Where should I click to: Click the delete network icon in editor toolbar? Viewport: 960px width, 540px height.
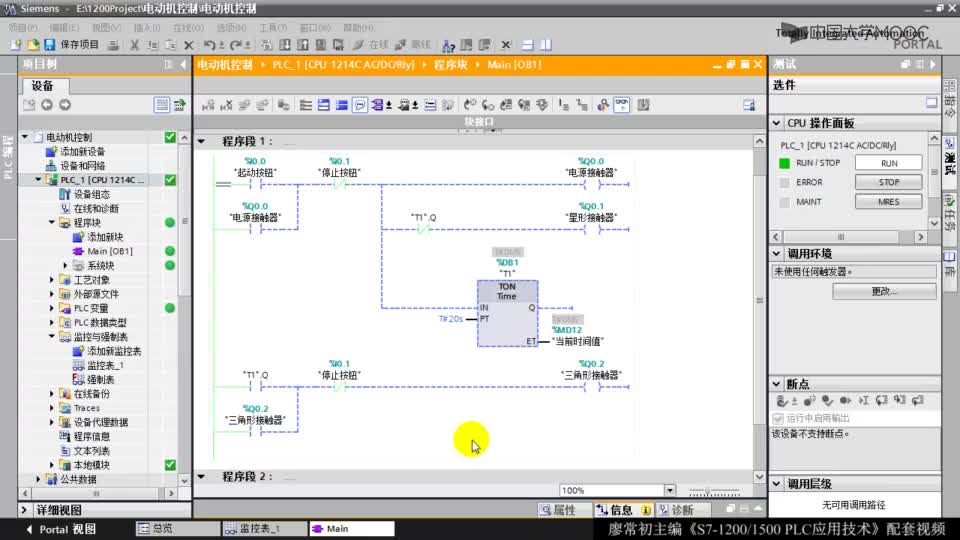coord(227,105)
